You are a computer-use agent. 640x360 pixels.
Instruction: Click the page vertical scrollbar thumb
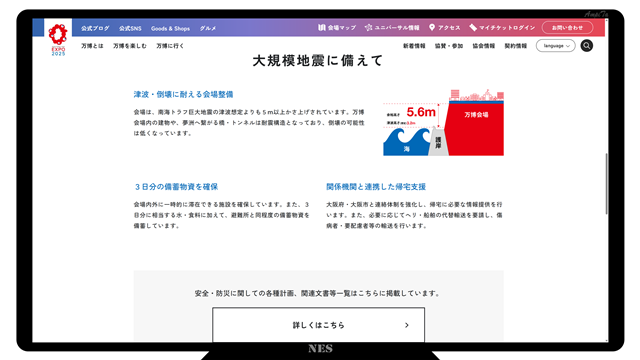606,183
